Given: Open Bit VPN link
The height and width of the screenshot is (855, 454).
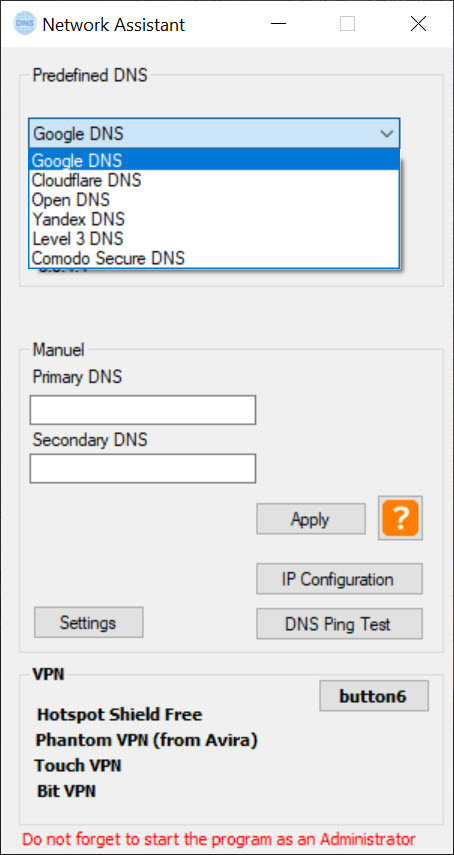Looking at the screenshot, I should click(x=66, y=791).
